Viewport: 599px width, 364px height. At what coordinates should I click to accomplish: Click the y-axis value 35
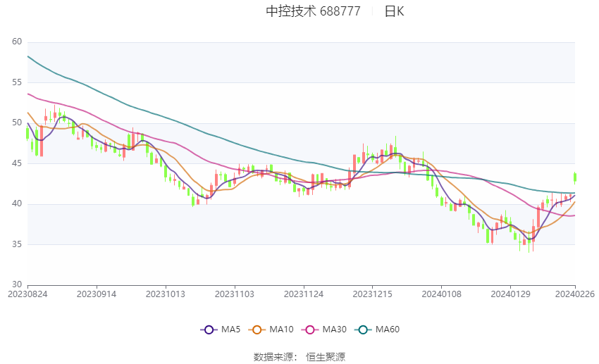pos(17,244)
